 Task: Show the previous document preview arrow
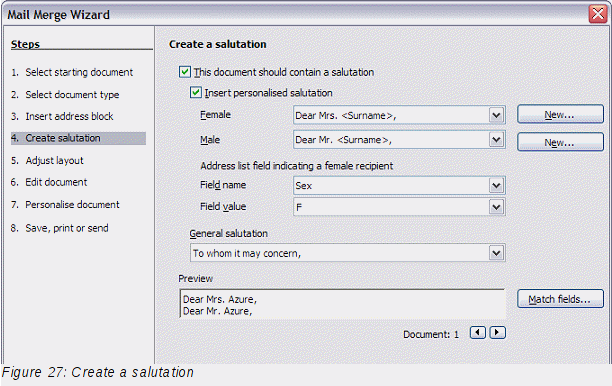(x=477, y=333)
